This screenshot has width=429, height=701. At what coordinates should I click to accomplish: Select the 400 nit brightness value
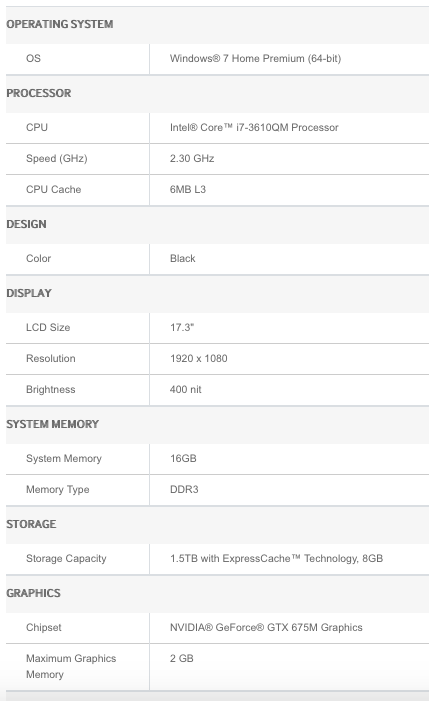pyautogui.click(x=185, y=389)
